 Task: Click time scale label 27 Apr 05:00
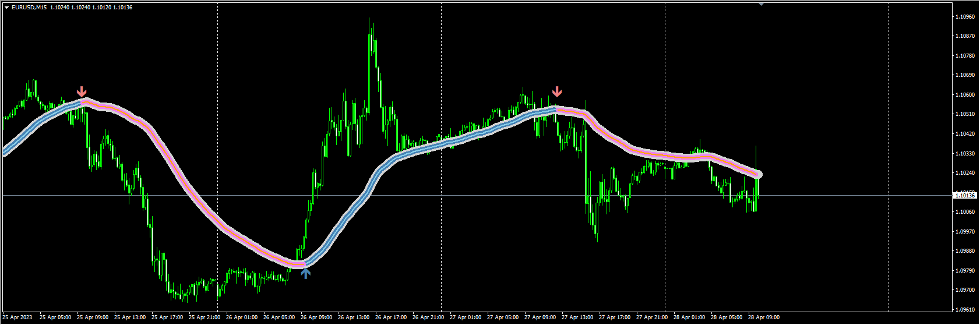503,317
